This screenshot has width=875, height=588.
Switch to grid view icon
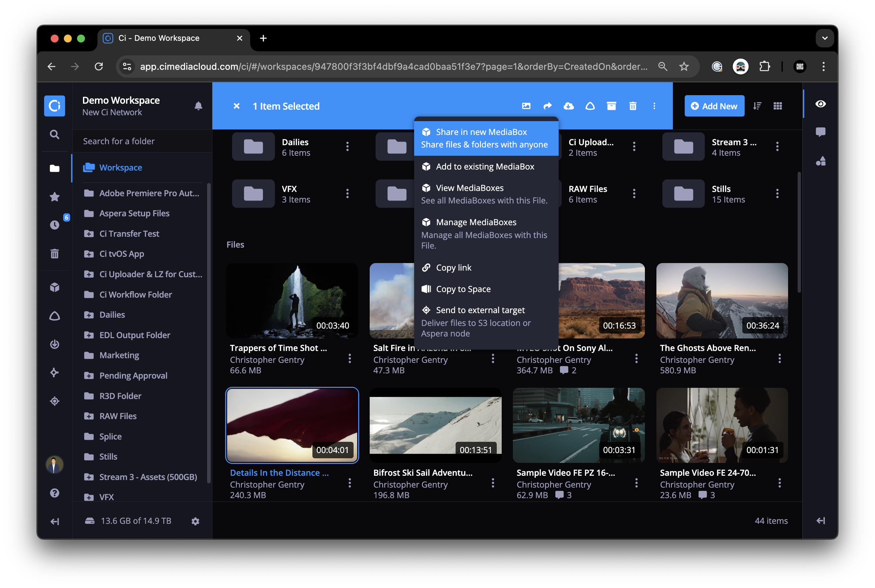point(778,106)
